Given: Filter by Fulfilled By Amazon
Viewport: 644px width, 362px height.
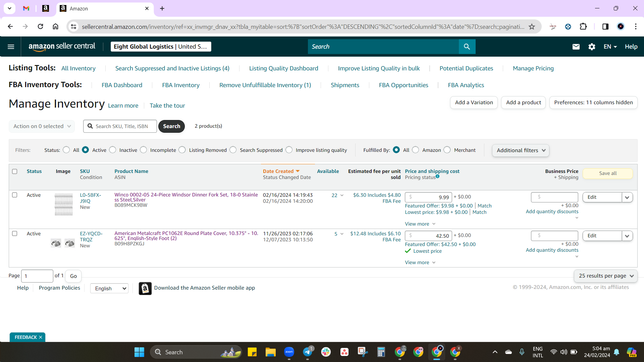Looking at the screenshot, I should (x=416, y=150).
